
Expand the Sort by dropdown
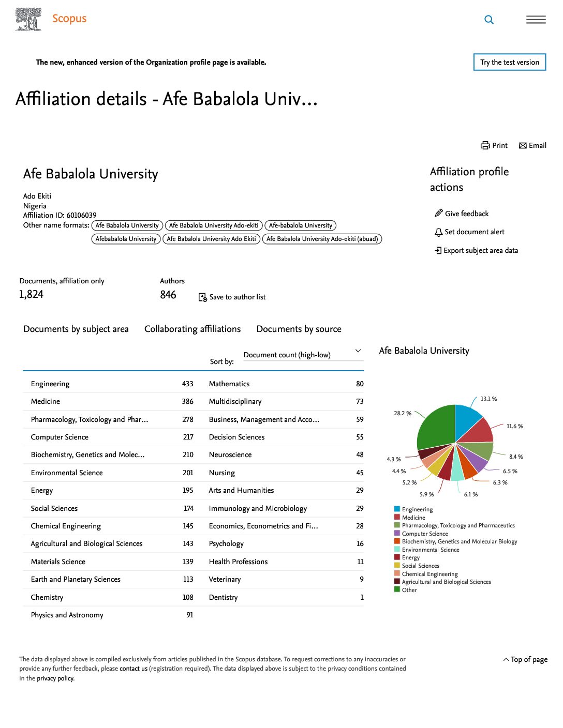[302, 355]
